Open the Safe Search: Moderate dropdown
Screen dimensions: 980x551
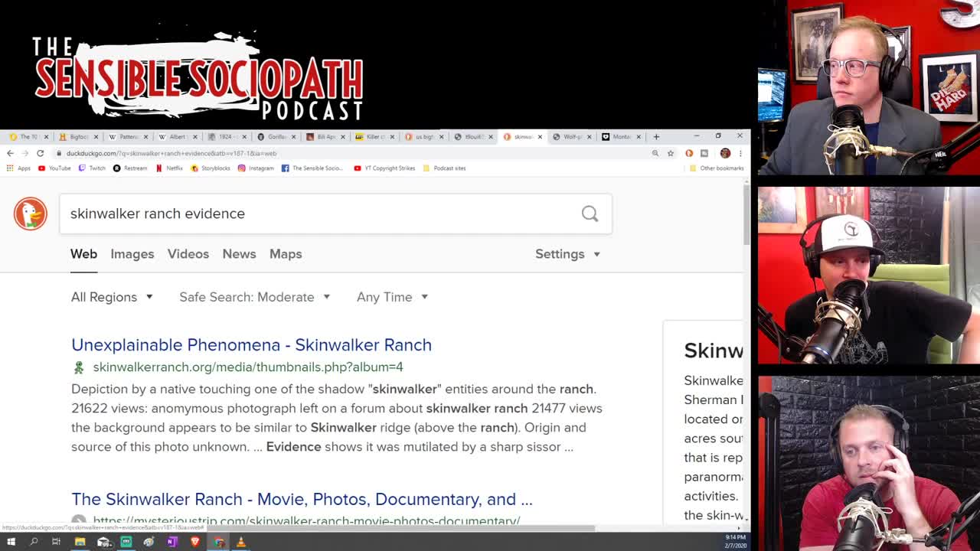pyautogui.click(x=254, y=297)
